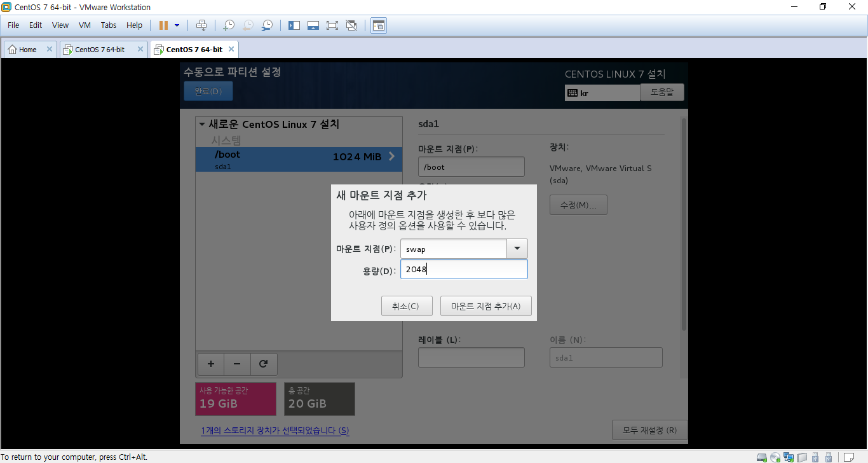Click the pink available space 19 GiB box
The width and height of the screenshot is (868, 463).
(x=236, y=399)
